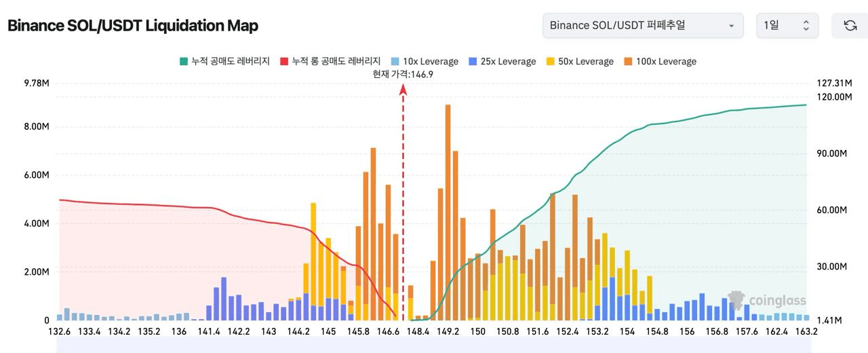
Task: Click the 1.41M right axis label
Action: [x=830, y=320]
